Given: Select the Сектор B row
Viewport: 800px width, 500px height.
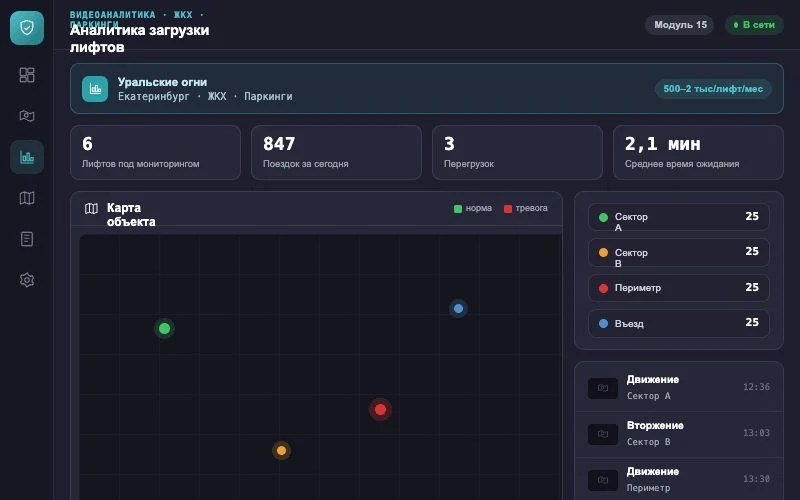Looking at the screenshot, I should [679, 253].
